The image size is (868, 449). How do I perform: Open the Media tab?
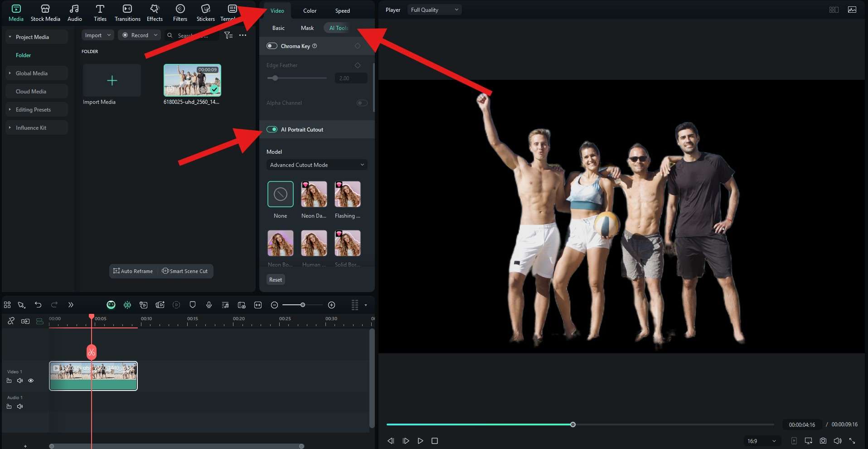16,13
